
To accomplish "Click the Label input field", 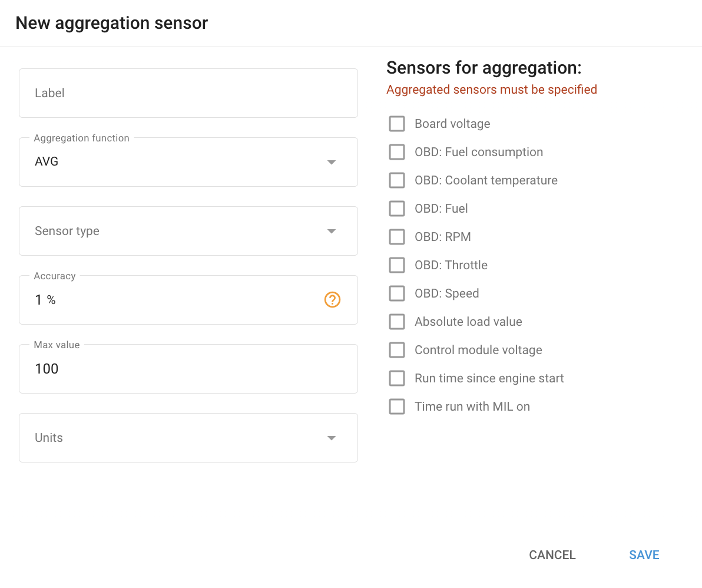I will point(188,93).
